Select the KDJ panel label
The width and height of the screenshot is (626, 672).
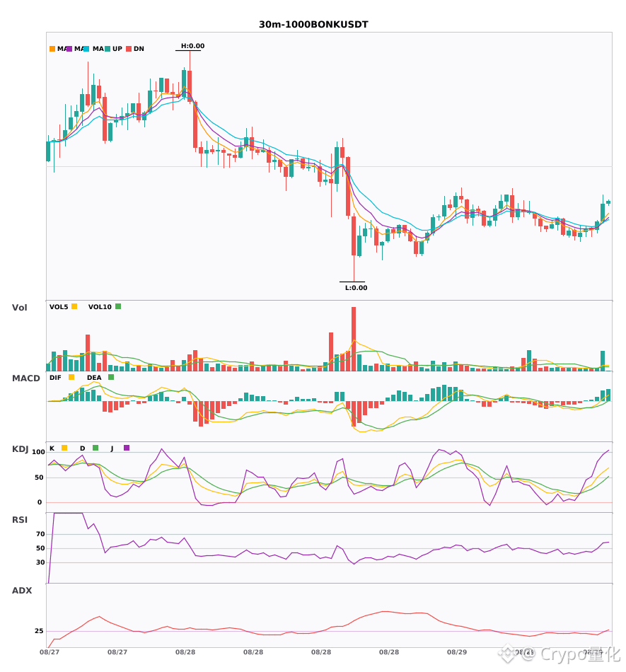[x=20, y=448]
